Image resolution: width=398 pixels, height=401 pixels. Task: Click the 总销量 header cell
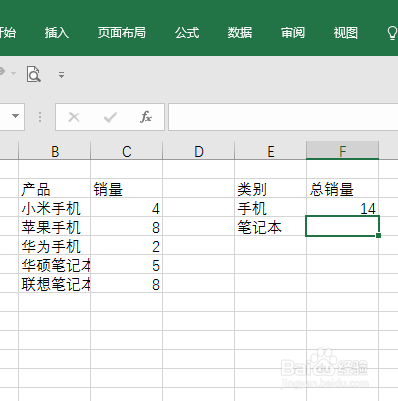click(343, 189)
